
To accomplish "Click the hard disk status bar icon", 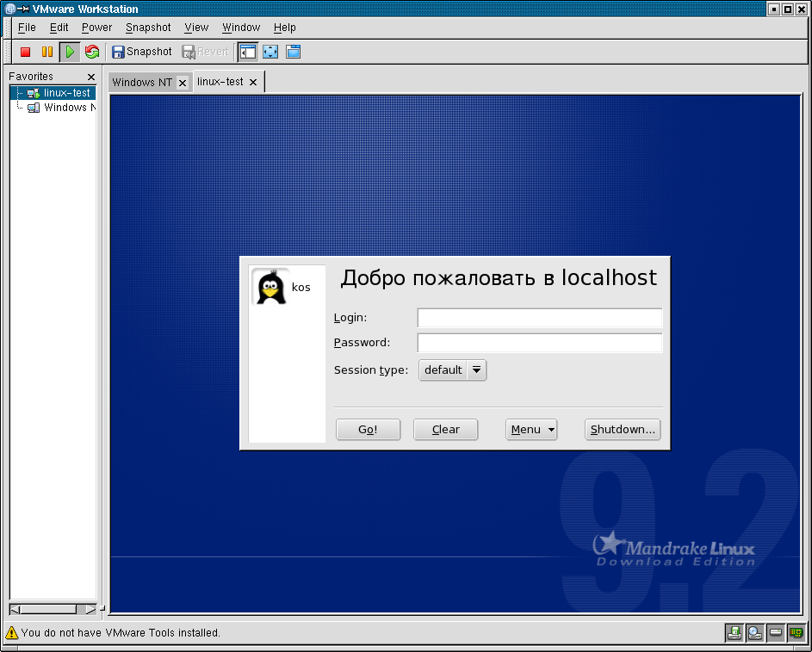I will (x=775, y=632).
